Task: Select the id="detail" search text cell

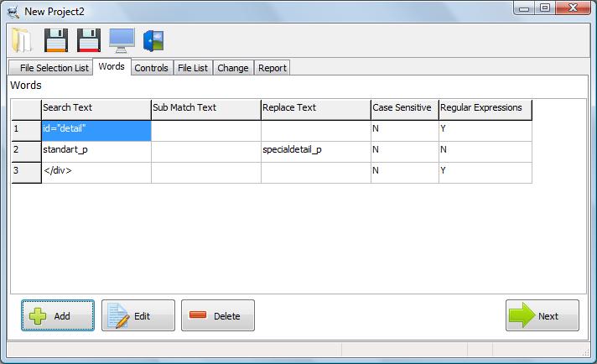Action: [96, 130]
